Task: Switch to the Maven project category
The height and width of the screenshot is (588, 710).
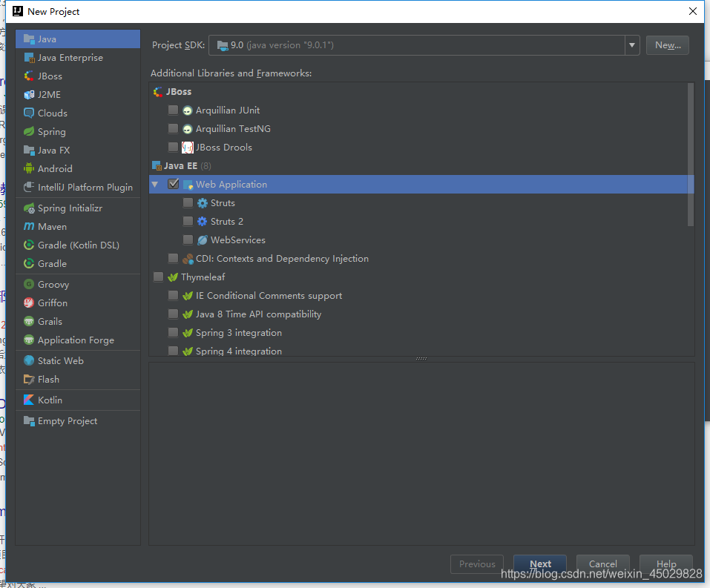Action: 78,226
